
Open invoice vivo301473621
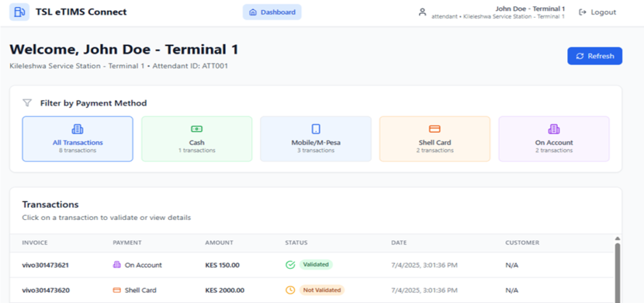[45, 265]
